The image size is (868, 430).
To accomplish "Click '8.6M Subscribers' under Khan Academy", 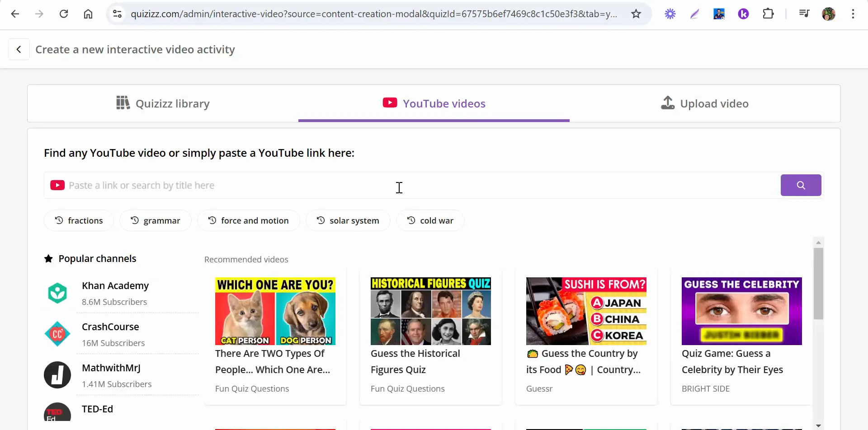I will (114, 302).
